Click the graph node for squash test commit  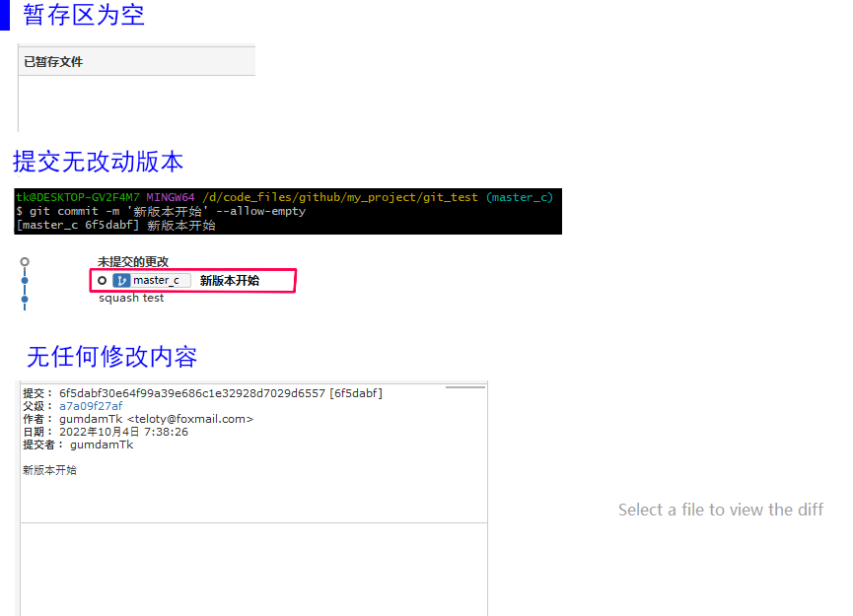[25, 299]
